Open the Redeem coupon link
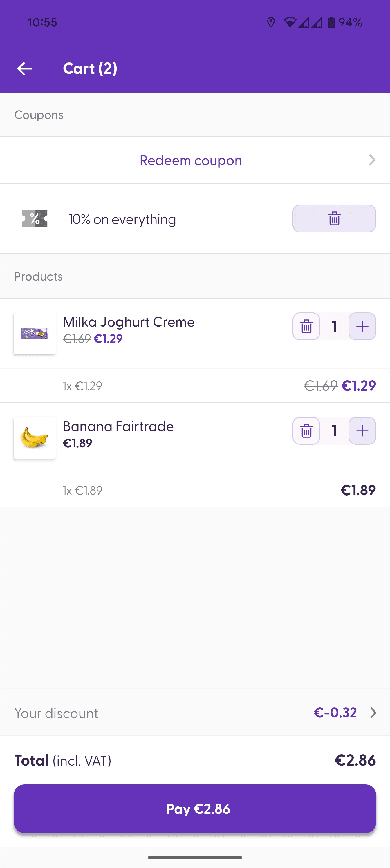The image size is (390, 868). (191, 160)
